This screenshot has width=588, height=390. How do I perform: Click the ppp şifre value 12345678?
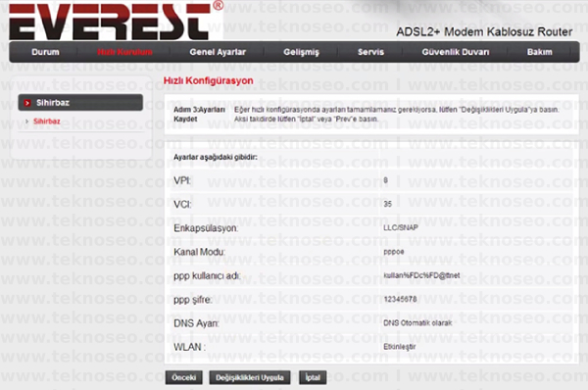point(400,299)
